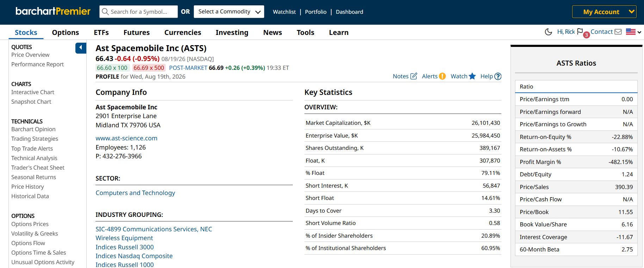The image size is (644, 268).
Task: Go to Portfolio in the header
Action: click(316, 12)
